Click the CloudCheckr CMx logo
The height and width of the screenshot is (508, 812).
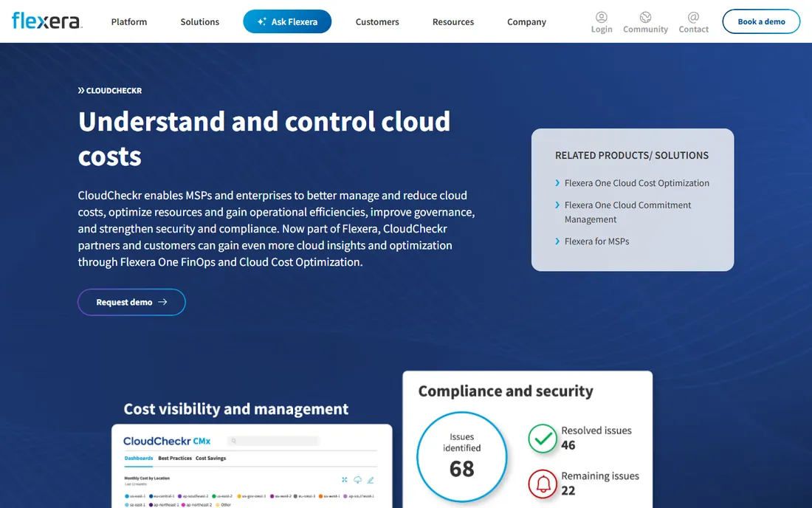(167, 442)
